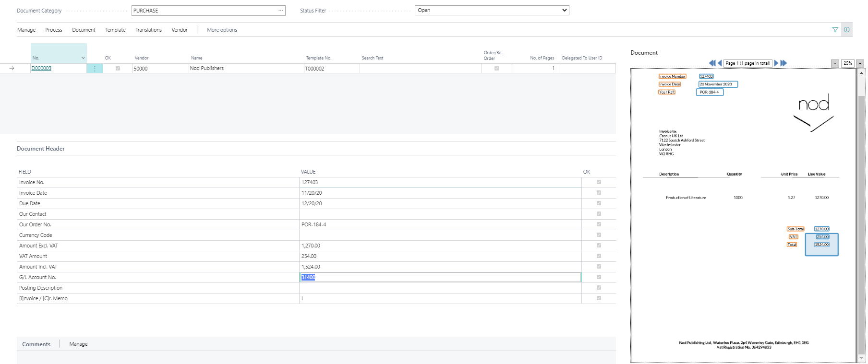
Task: Toggle the FactBox information icon
Action: point(847,30)
